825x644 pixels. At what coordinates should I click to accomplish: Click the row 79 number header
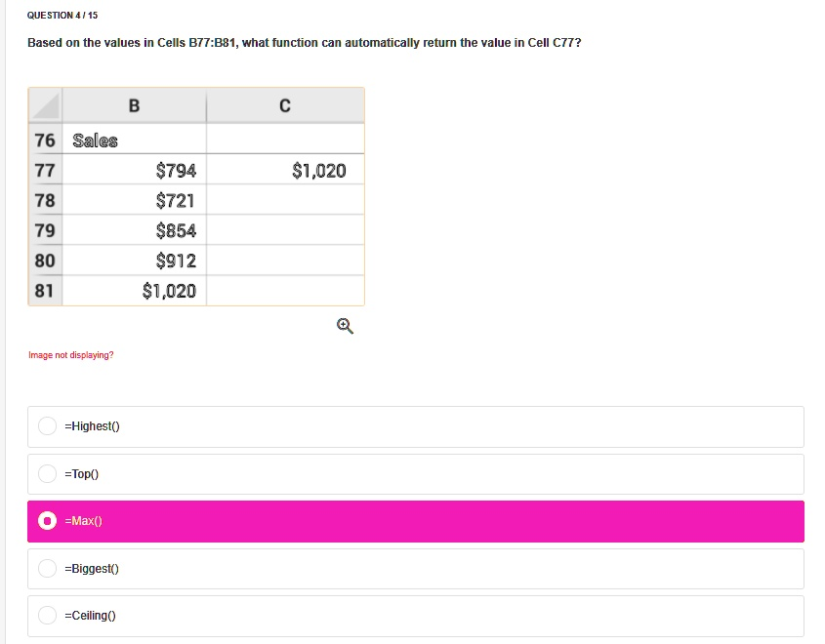pos(46,231)
